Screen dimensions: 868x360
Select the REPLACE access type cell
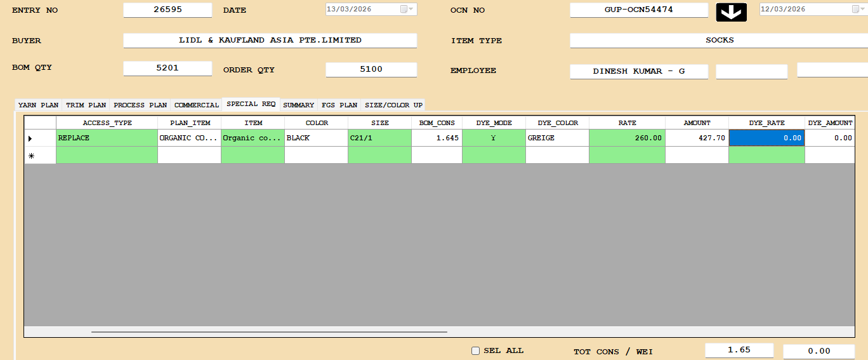click(x=107, y=138)
